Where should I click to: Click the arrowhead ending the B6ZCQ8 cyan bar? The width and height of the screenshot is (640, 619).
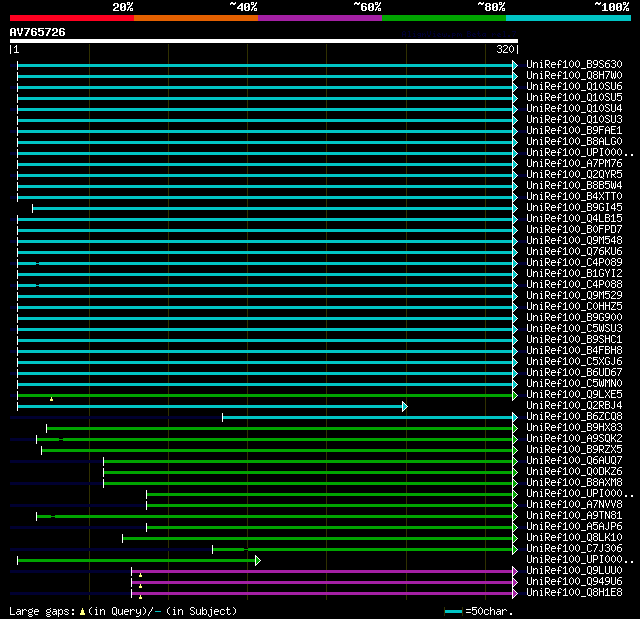[x=515, y=417]
